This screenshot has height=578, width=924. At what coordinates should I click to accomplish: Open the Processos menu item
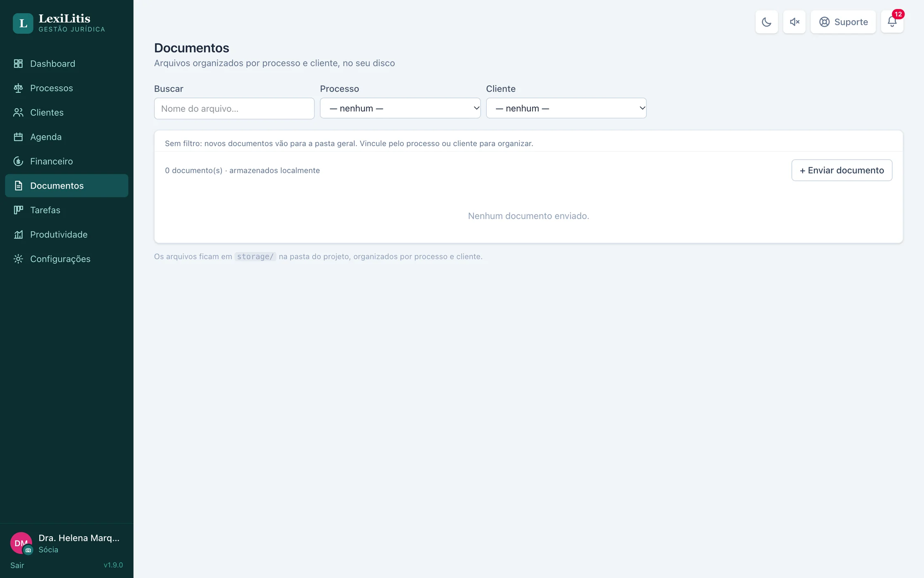pyautogui.click(x=66, y=88)
